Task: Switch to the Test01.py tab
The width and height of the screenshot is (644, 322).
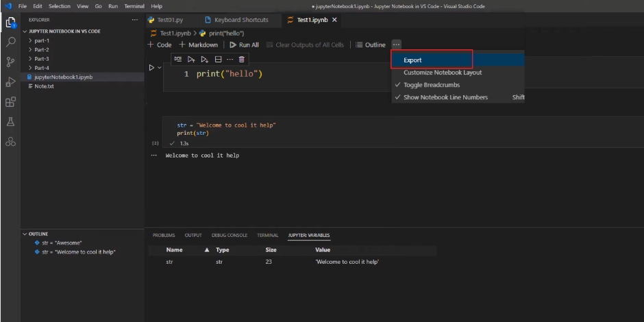Action: point(170,20)
